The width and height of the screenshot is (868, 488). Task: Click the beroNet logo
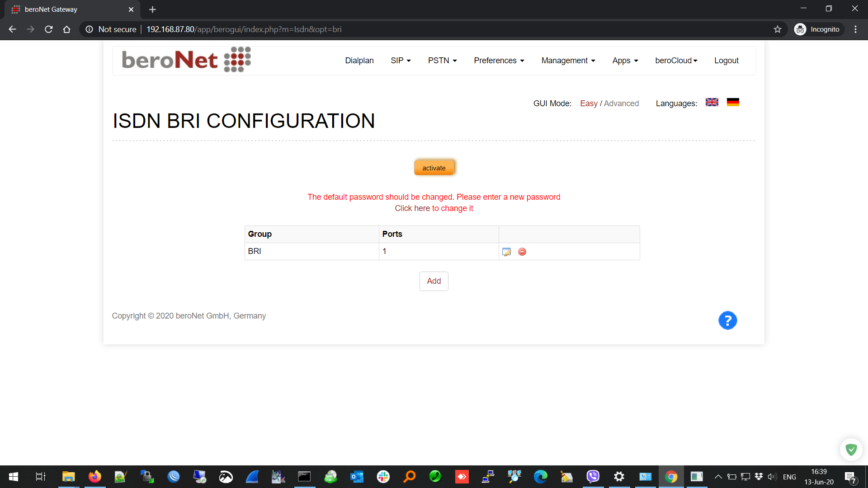point(186,60)
